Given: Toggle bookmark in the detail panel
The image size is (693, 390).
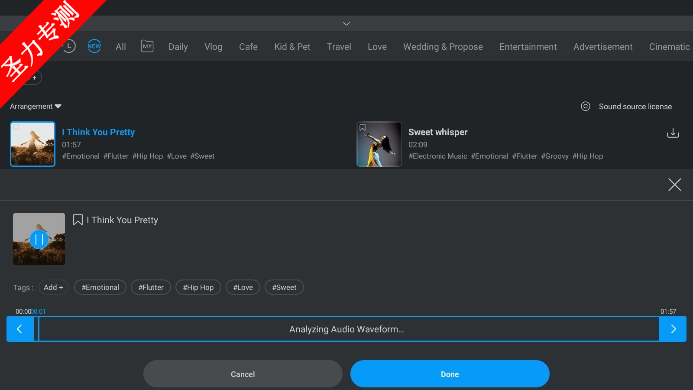Looking at the screenshot, I should [x=78, y=220].
